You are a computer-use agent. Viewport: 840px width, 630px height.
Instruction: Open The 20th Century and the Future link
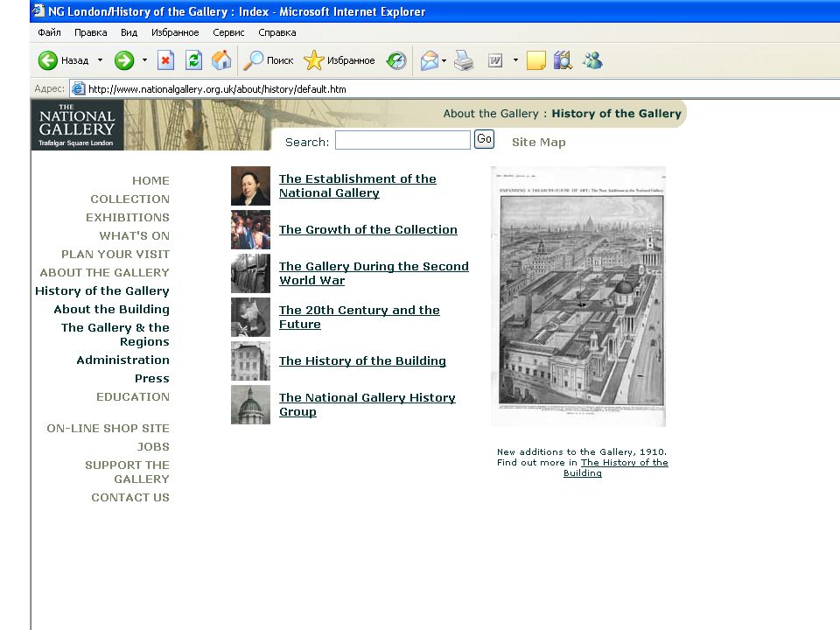pyautogui.click(x=359, y=317)
